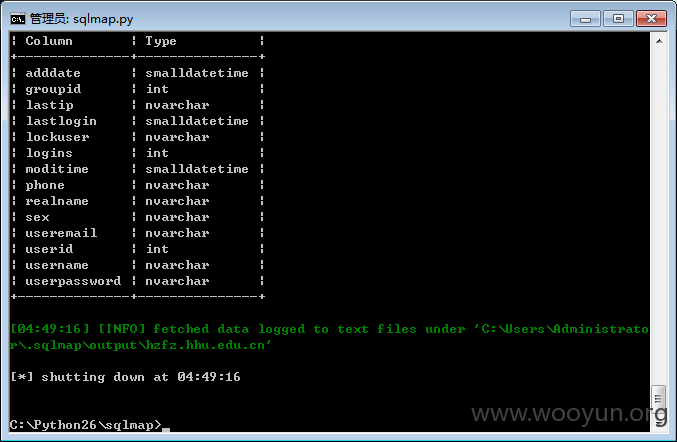Click the adddate column row
This screenshot has height=442, width=677.
(x=137, y=73)
